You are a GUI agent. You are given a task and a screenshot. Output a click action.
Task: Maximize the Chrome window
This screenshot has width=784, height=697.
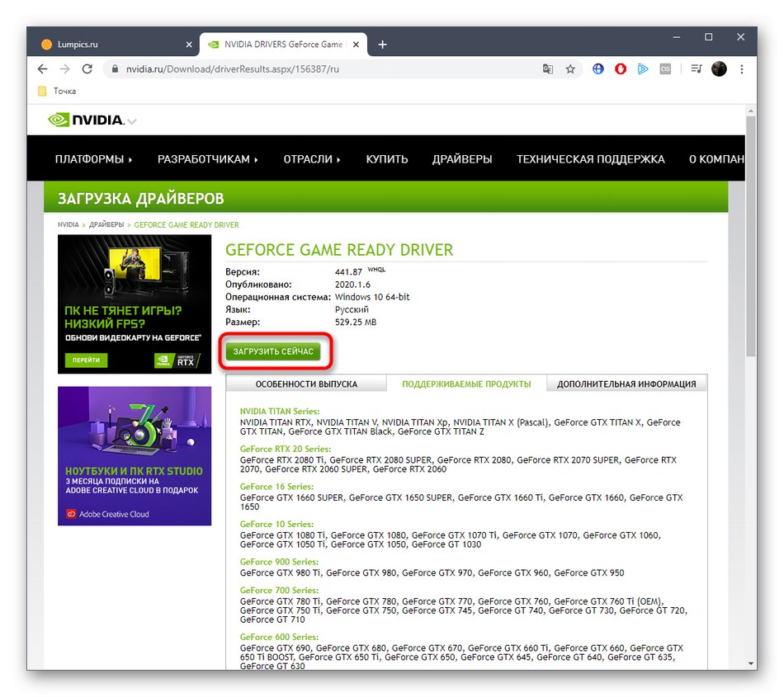tap(709, 37)
